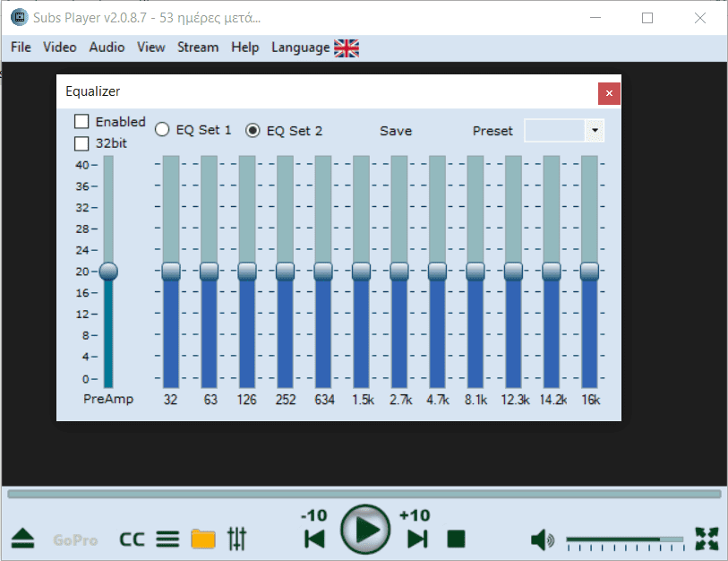Click the GoPro button
Image resolution: width=728 pixels, height=561 pixels.
pyautogui.click(x=75, y=540)
